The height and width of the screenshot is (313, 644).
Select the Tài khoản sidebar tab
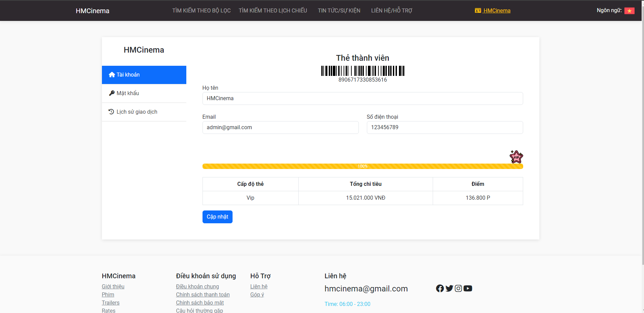[144, 75]
